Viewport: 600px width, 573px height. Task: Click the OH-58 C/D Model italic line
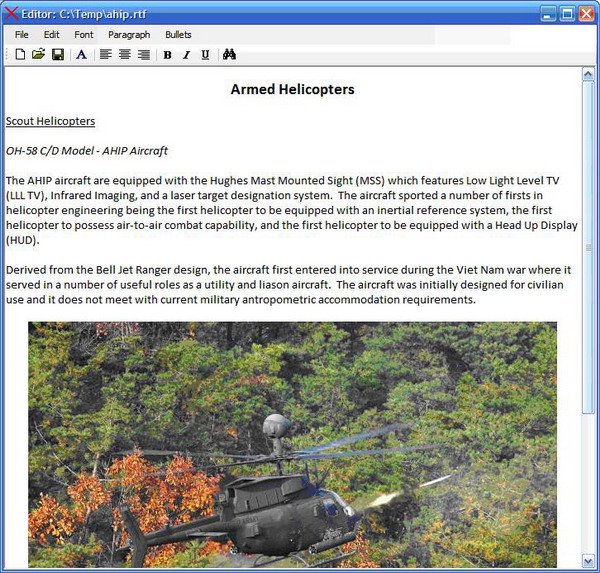(87, 151)
